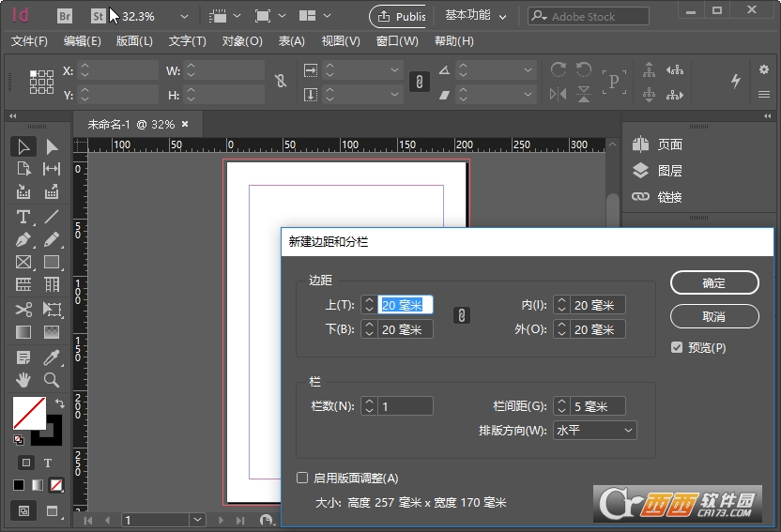
Task: Open the 页面 panel
Action: (x=657, y=144)
